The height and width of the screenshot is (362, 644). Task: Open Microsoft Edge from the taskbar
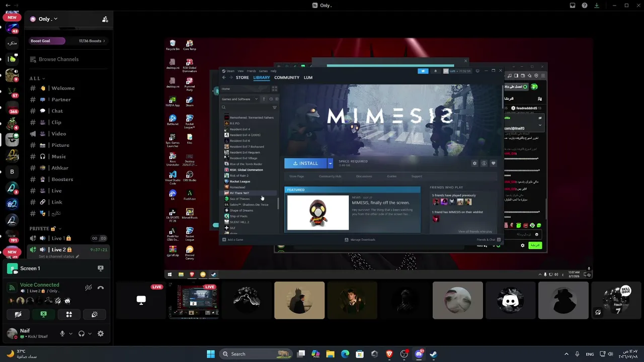345,354
